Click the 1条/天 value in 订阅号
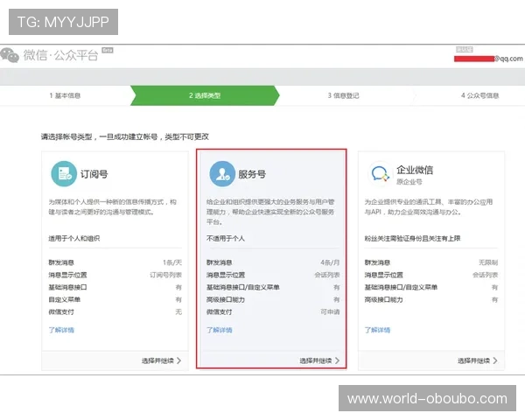Screen dimensions: 525x420 tap(172, 262)
